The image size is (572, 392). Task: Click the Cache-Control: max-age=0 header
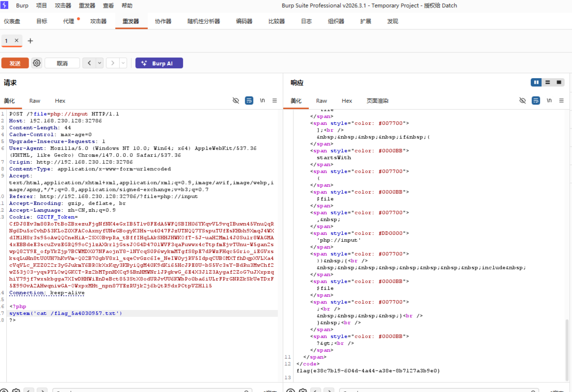click(50, 135)
